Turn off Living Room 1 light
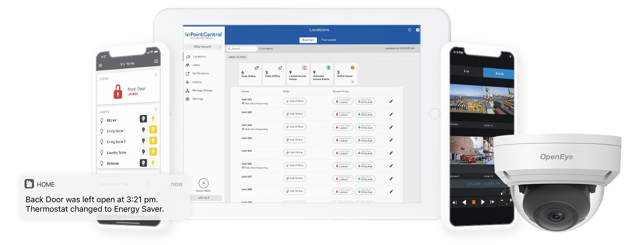644x245 pixels. tap(143, 130)
